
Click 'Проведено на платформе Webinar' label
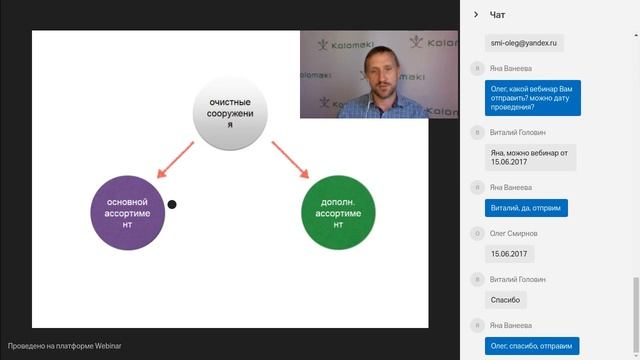pos(64,346)
